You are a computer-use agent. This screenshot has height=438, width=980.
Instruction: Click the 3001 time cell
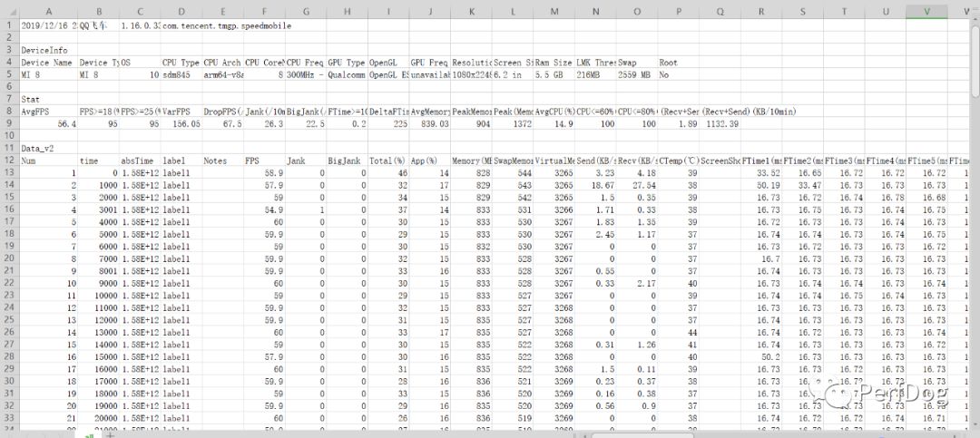click(99, 209)
